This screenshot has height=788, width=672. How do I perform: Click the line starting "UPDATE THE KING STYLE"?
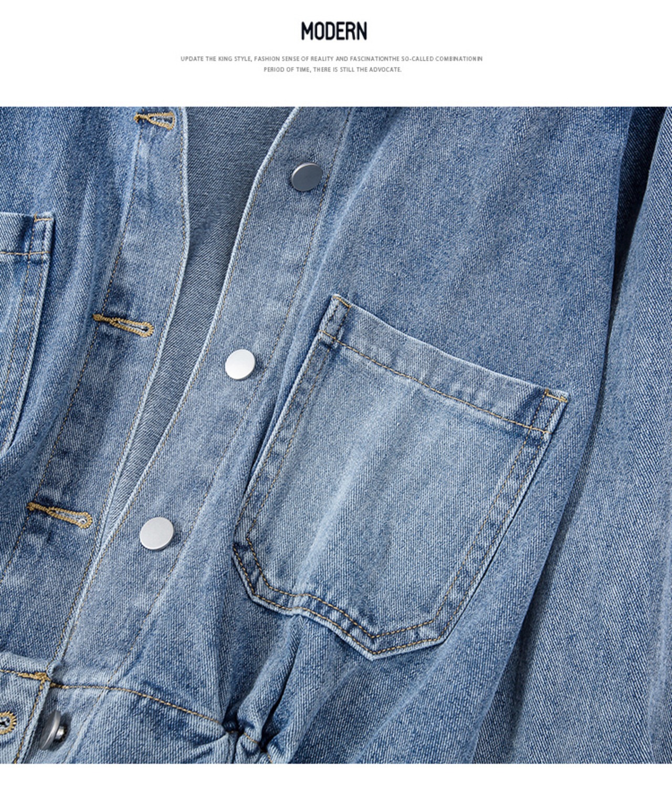331,59
